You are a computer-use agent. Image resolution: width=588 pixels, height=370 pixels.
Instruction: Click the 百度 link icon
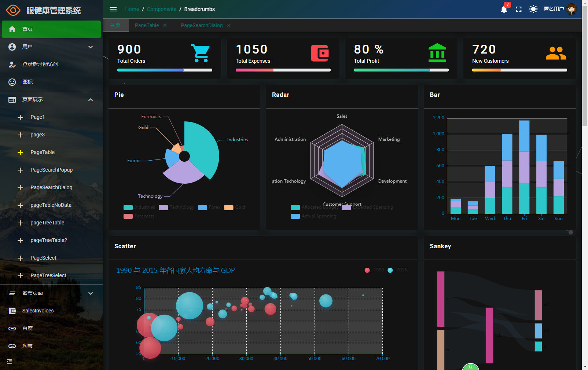click(12, 329)
